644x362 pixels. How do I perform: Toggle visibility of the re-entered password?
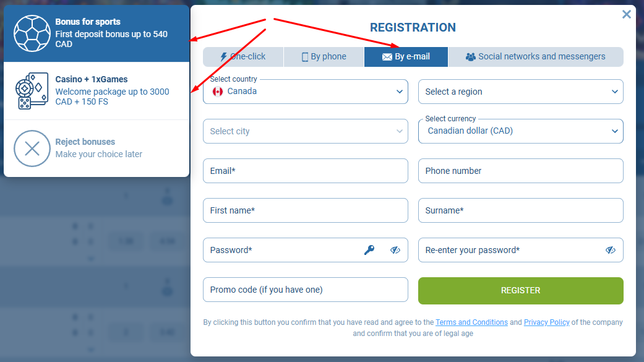click(x=611, y=250)
